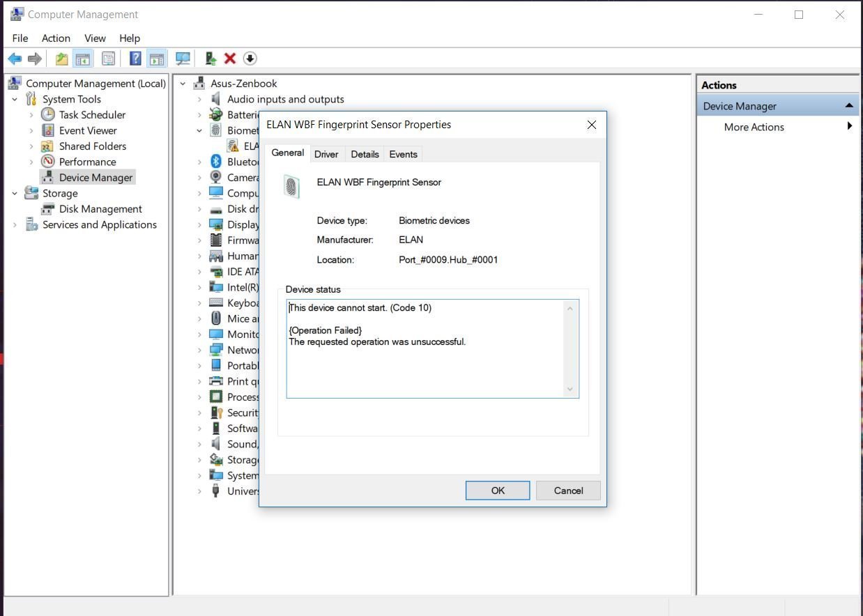This screenshot has height=616, width=863.
Task: Collapse the System Tools node
Action: pos(15,99)
